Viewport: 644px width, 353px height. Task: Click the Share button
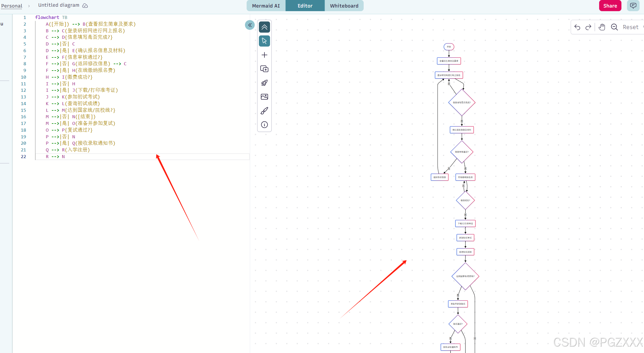tap(610, 6)
